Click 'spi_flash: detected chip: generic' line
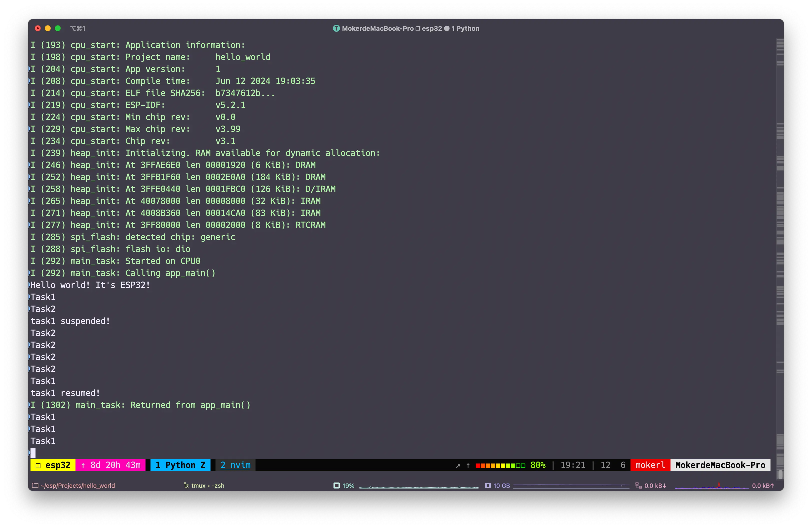This screenshot has height=528, width=812. (133, 237)
